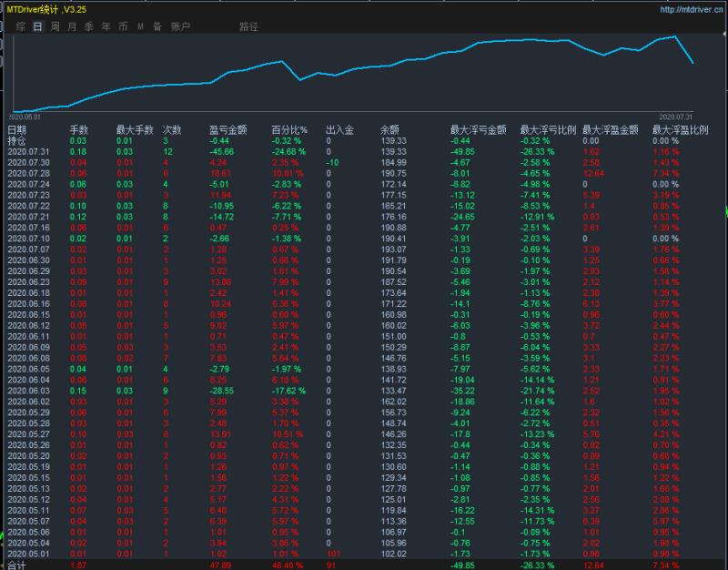Select the 2020.07.10 date row
The image size is (728, 570).
(28, 239)
